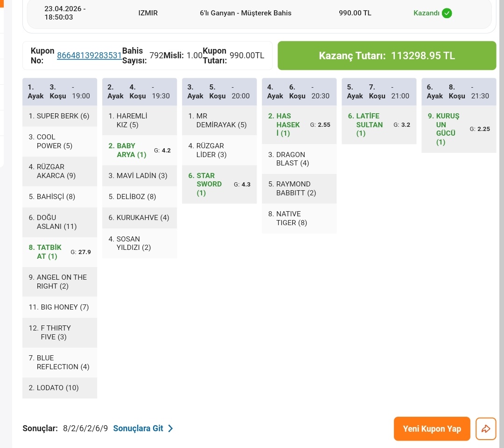Click horse MR DEMİRAYAK (5)

(x=219, y=120)
